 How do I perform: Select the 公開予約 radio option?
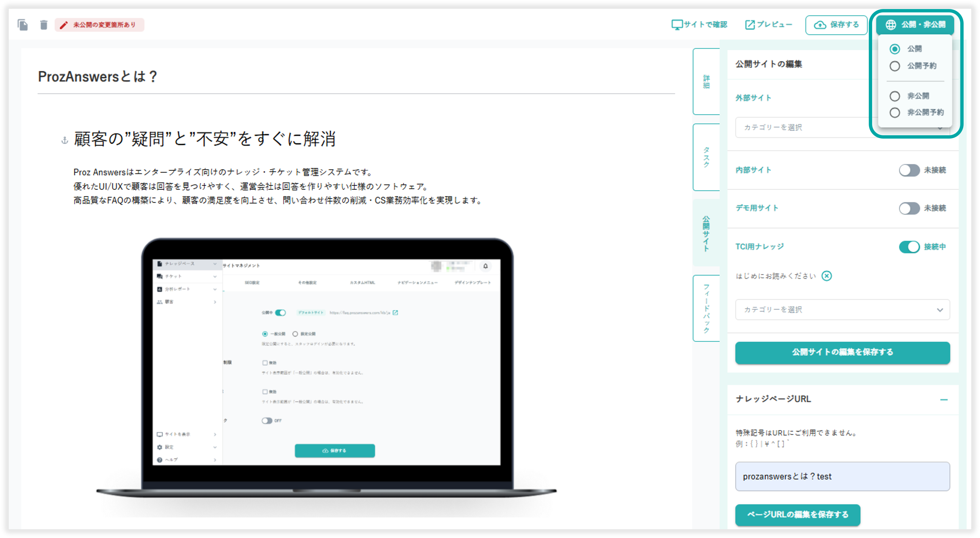[894, 66]
